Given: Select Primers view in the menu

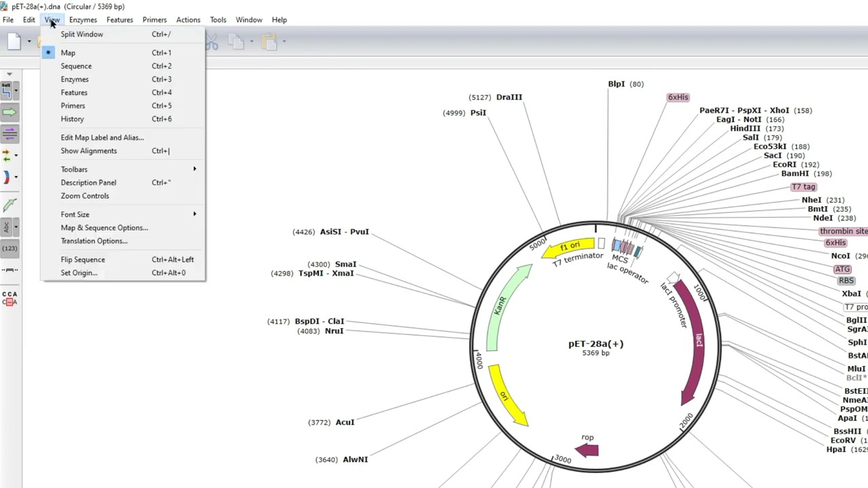Looking at the screenshot, I should click(x=123, y=106).
